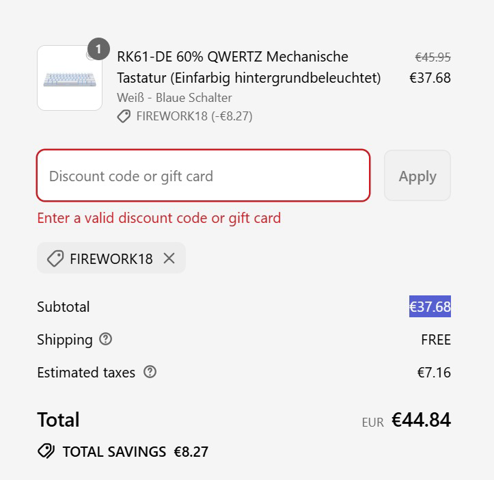Viewport: 494px width, 480px height.
Task: Click the invalid discount code error message
Action: click(x=159, y=218)
